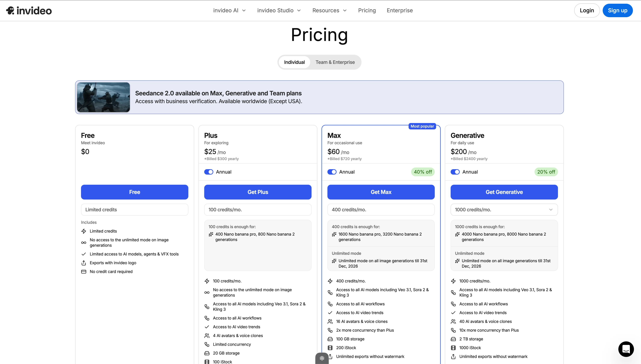This screenshot has width=641, height=364.
Task: Expand the invideo AI navigation dropdown
Action: [x=229, y=10]
